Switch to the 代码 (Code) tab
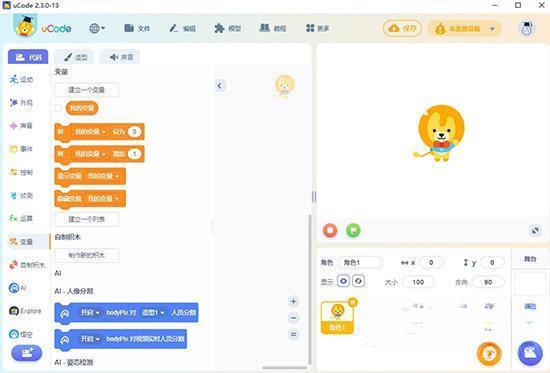Image resolution: width=550 pixels, height=373 pixels. [28, 57]
